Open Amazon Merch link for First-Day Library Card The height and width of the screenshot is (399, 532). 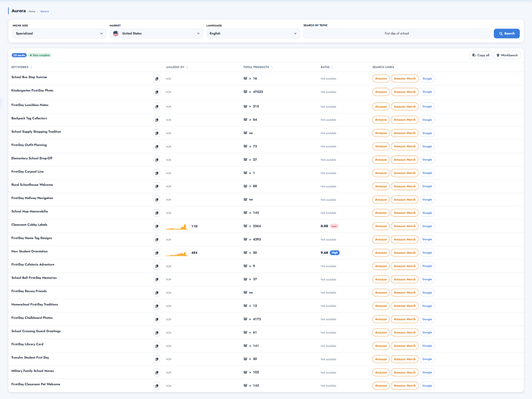(x=405, y=346)
